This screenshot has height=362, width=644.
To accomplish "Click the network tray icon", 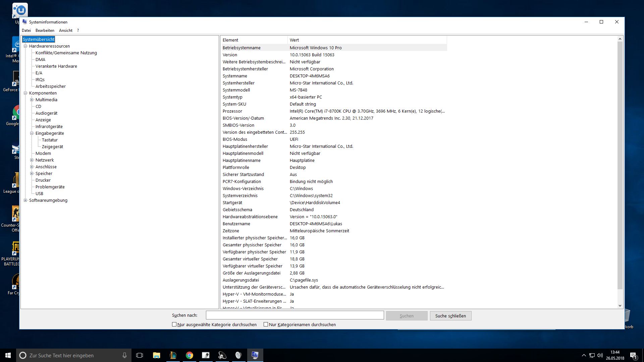I will tap(592, 355).
